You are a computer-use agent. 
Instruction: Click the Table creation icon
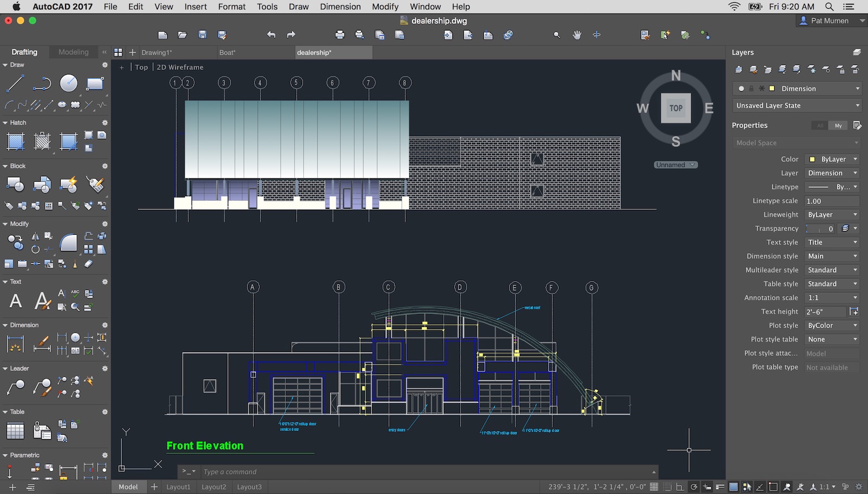(15, 430)
